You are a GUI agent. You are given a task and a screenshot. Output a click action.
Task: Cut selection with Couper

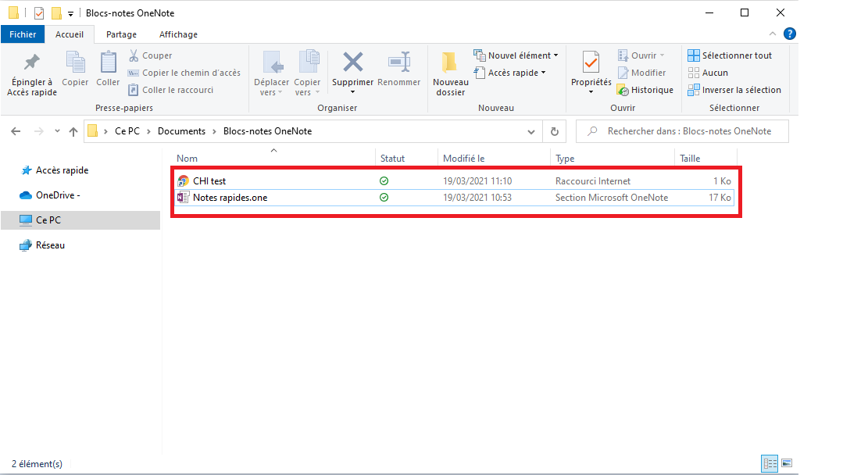coord(150,55)
